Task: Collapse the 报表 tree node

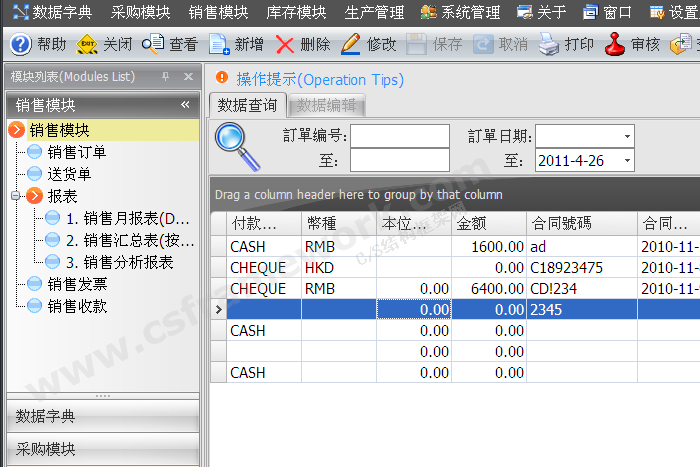Action: (17, 196)
